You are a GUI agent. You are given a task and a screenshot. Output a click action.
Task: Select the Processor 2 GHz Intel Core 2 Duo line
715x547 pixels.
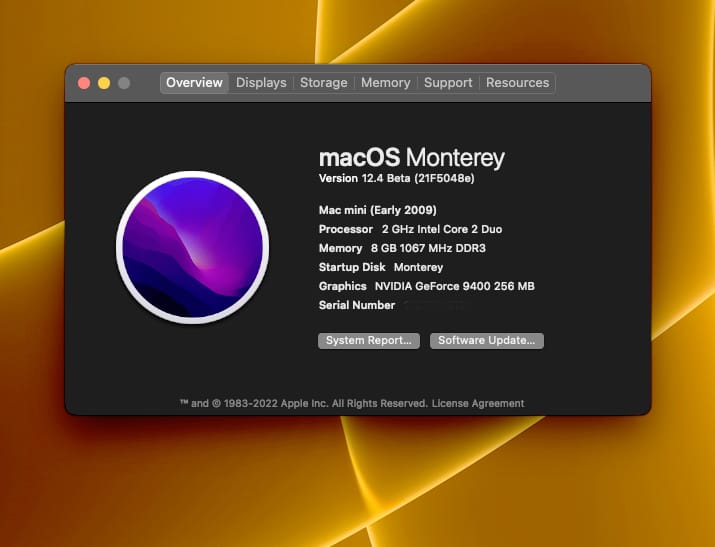click(x=410, y=229)
